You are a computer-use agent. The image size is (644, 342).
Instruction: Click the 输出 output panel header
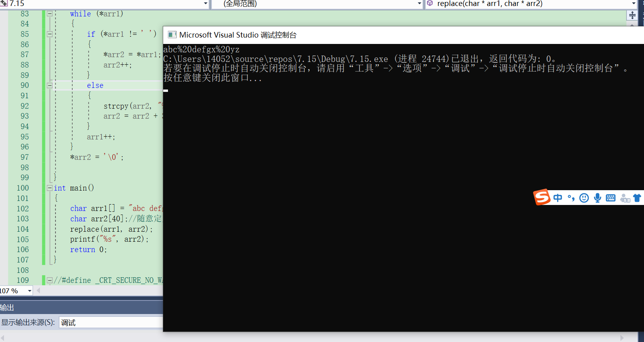81,307
